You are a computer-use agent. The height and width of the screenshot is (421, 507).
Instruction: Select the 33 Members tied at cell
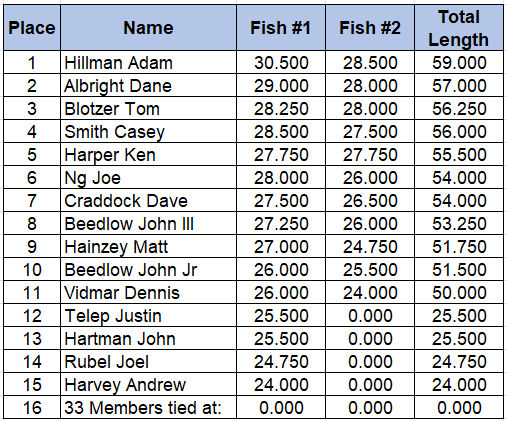coord(148,407)
